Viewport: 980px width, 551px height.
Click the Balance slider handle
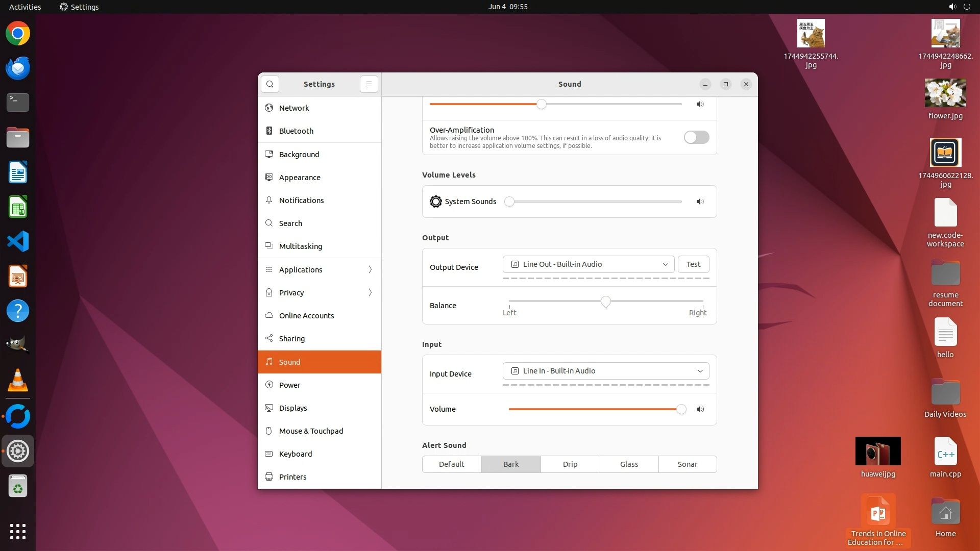[605, 302]
